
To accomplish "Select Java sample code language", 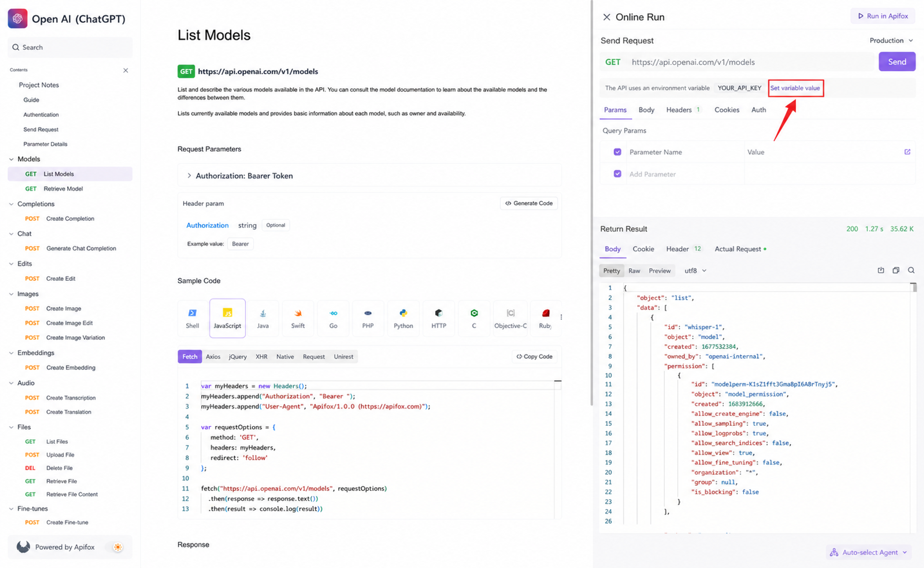I will point(263,318).
